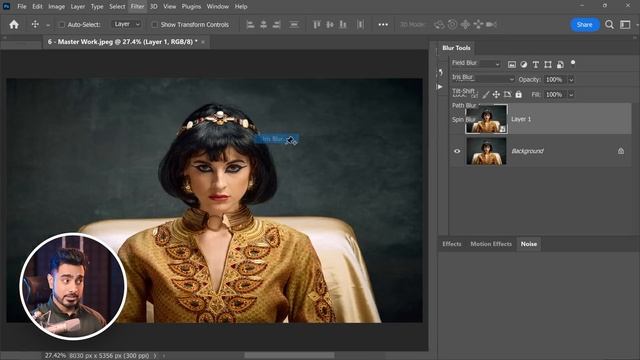
Task: Click the horizontal canvas scrollbar
Action: point(289,356)
